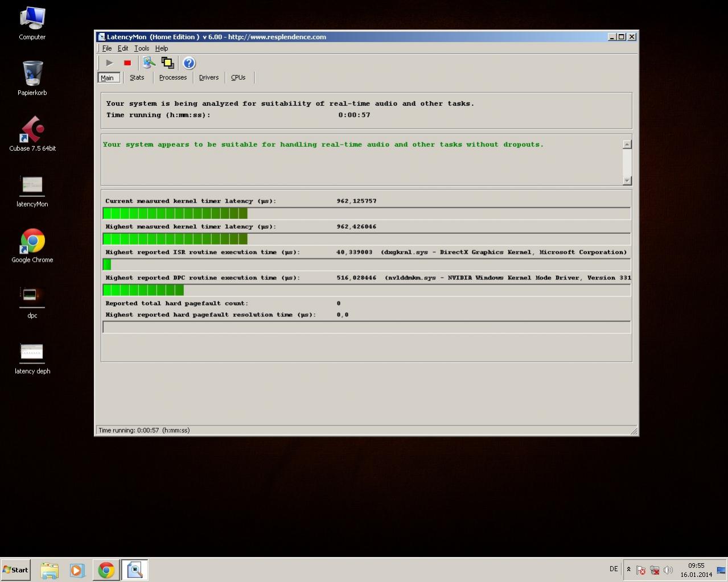This screenshot has width=728, height=582.
Task: Click the network disconnected tray icon
Action: point(655,570)
